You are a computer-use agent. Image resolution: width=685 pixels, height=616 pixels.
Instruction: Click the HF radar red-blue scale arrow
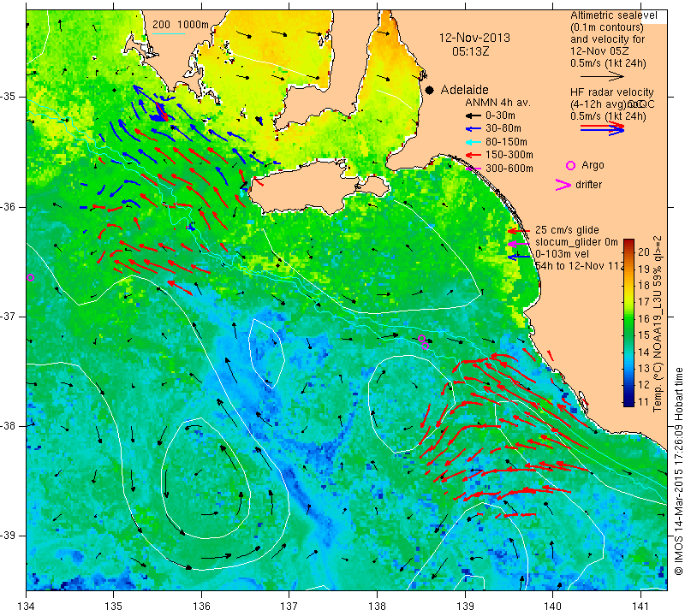point(603,127)
